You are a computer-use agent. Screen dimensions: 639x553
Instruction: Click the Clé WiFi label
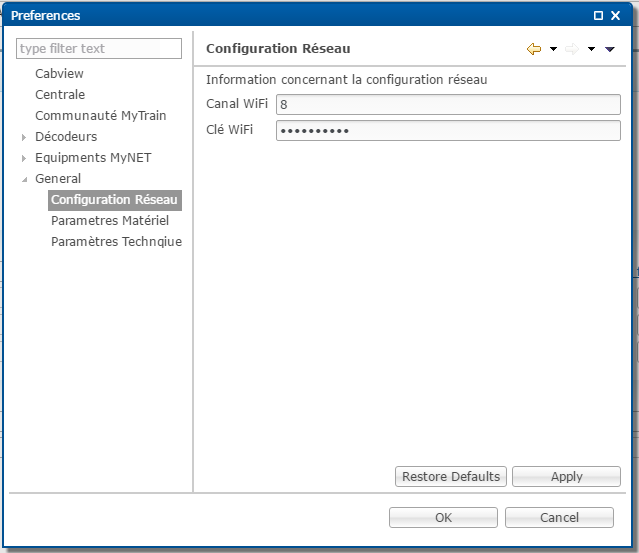tap(229, 130)
